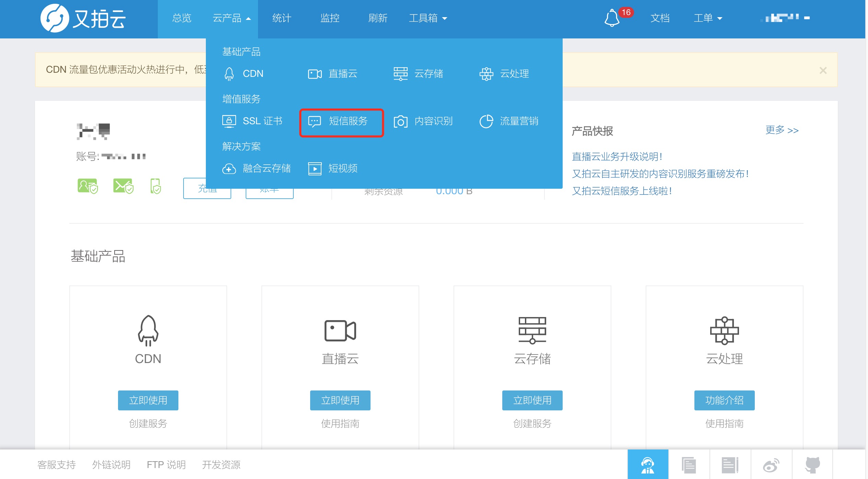Click the 短信服务 chat bubble icon
Screen dimensions: 868x479
point(315,121)
